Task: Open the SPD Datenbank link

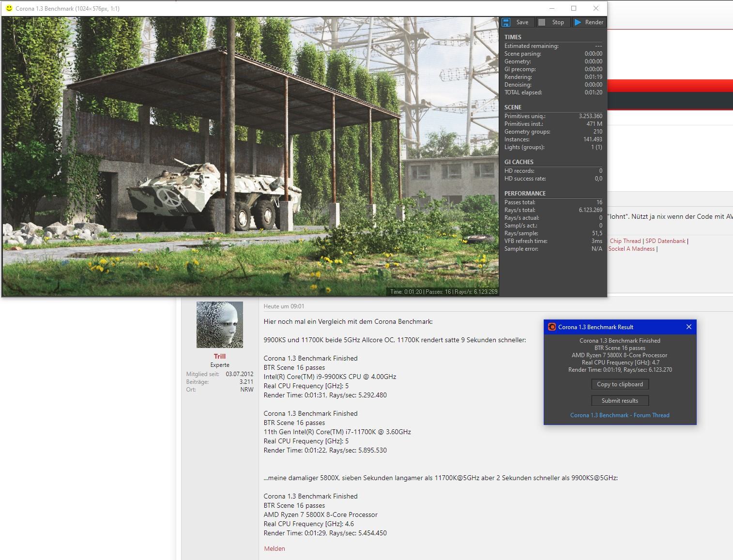Action: (x=665, y=241)
